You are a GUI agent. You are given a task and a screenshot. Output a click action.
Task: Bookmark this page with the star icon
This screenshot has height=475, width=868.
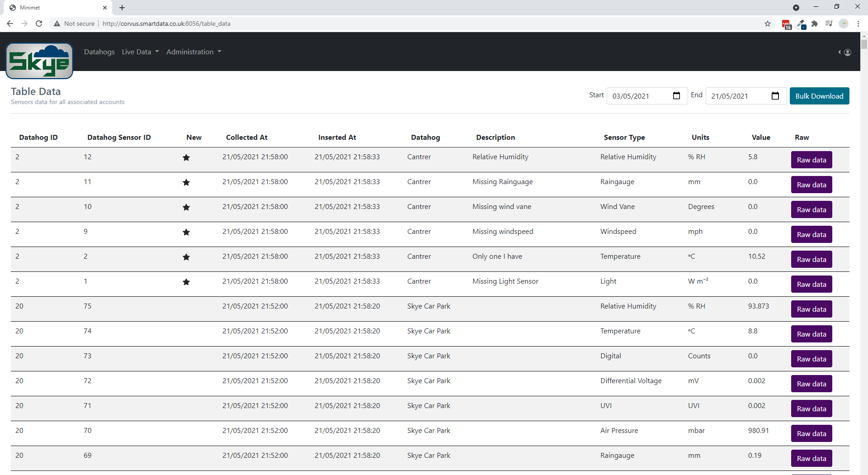(x=768, y=24)
